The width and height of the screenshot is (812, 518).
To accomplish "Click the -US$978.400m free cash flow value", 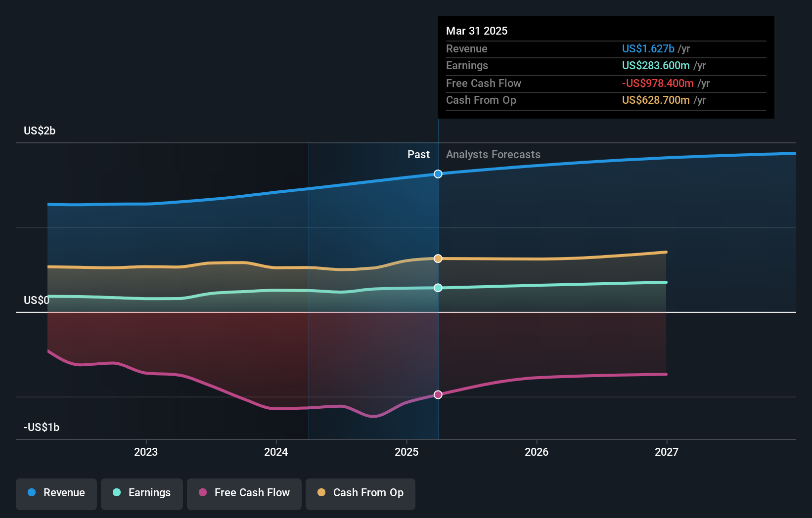I will tap(658, 83).
